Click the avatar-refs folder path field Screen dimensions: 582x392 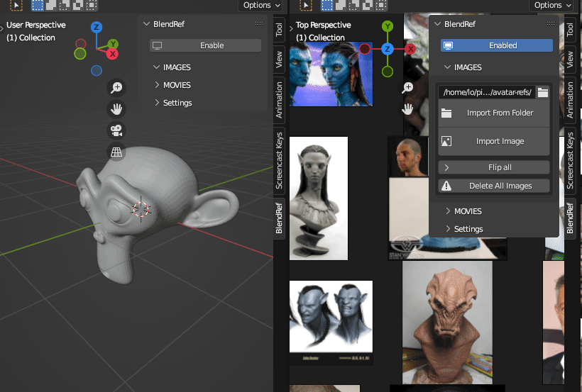487,92
